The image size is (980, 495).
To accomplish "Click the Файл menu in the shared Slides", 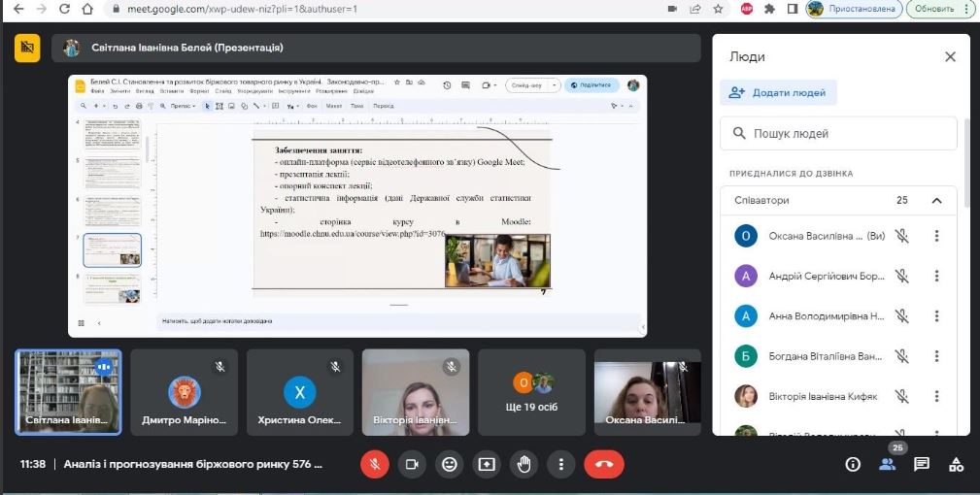I will pyautogui.click(x=97, y=91).
